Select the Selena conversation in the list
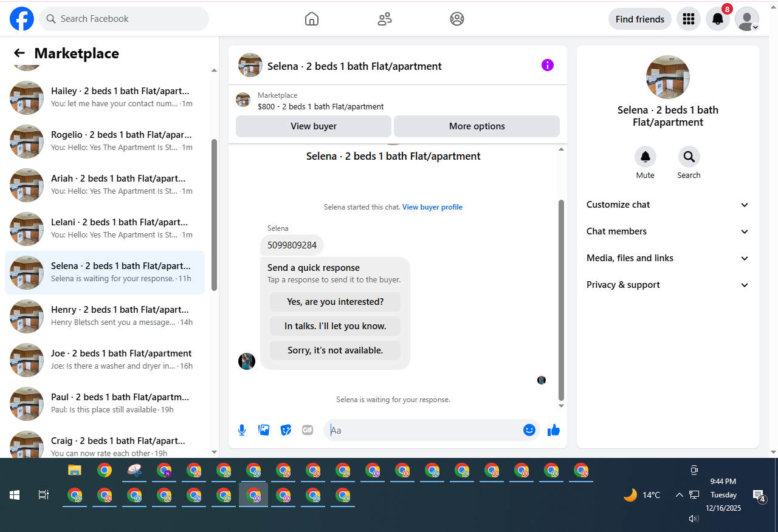This screenshot has width=778, height=532. tap(105, 273)
